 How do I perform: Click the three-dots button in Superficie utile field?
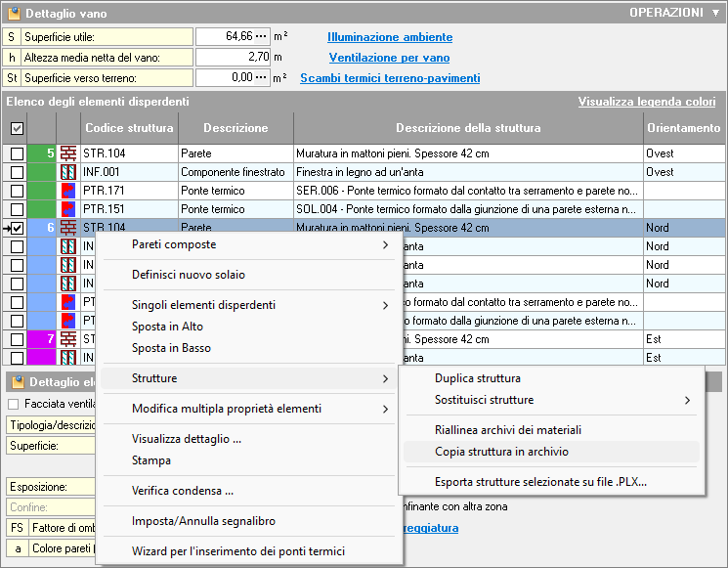click(260, 37)
